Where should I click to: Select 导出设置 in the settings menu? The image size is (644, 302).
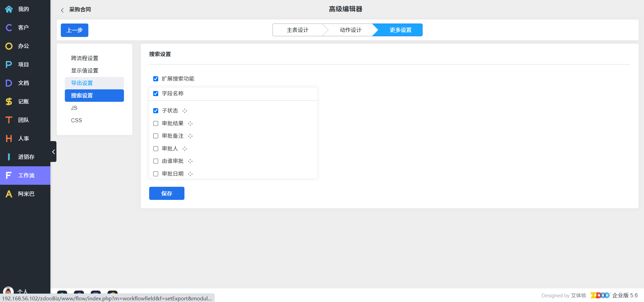tap(82, 83)
